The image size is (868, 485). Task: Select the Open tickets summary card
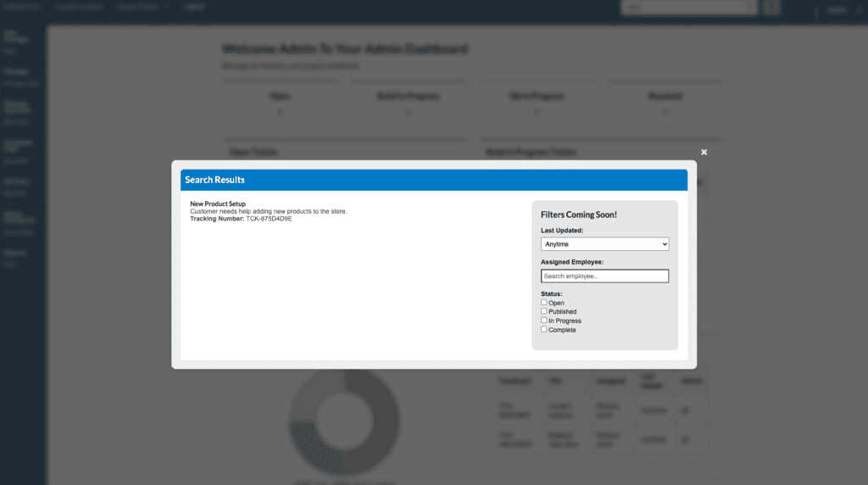click(280, 104)
